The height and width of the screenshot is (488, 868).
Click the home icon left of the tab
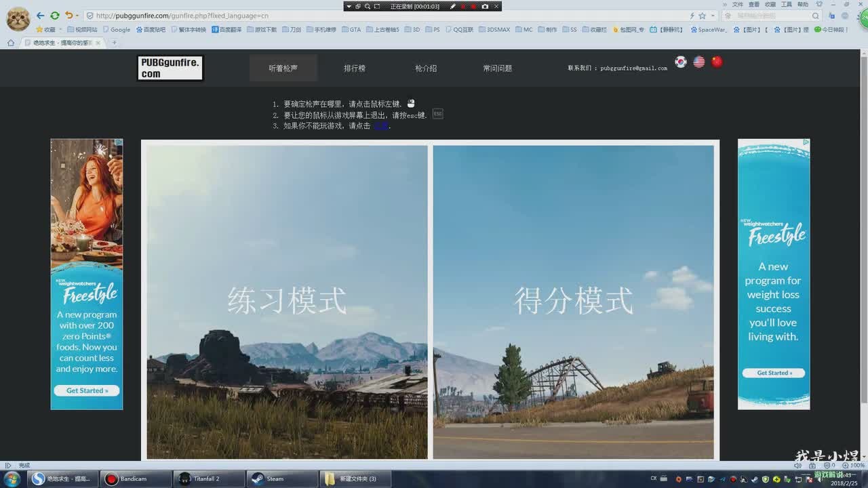[11, 43]
